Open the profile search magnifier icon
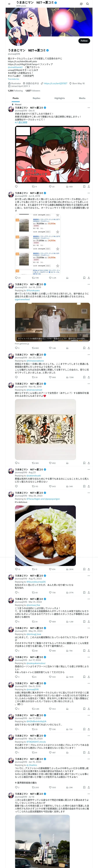98x868 pixels. tap(88, 4)
